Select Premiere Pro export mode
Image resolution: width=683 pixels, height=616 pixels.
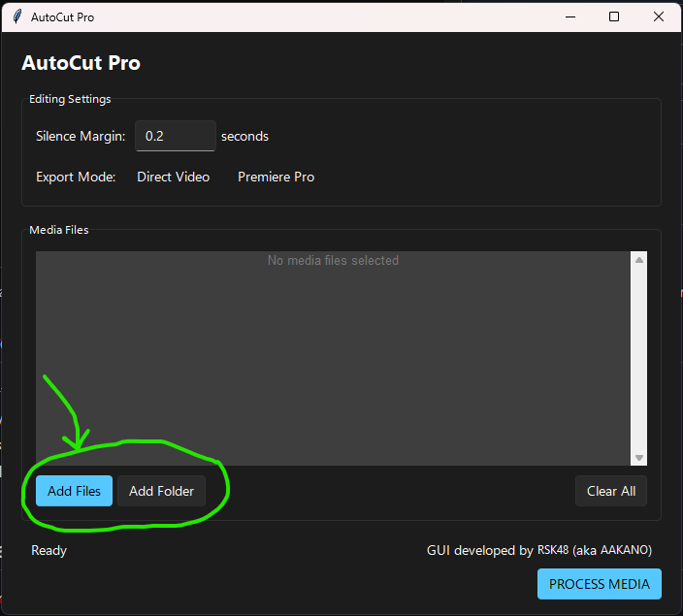[276, 177]
